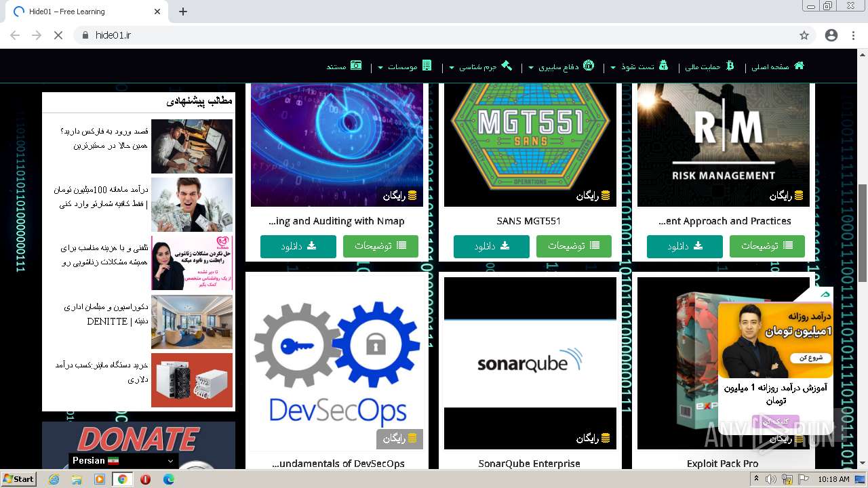Click the institutes building icon

[x=427, y=66]
